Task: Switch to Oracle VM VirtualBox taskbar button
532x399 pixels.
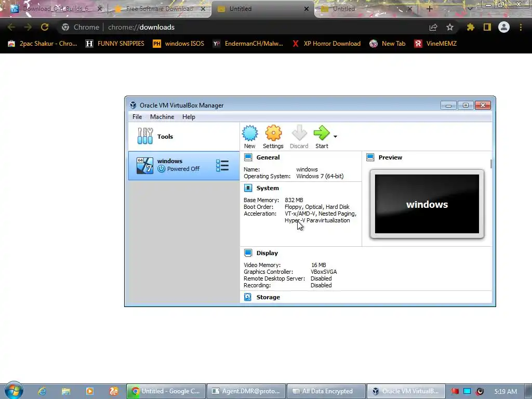Action: tap(406, 391)
